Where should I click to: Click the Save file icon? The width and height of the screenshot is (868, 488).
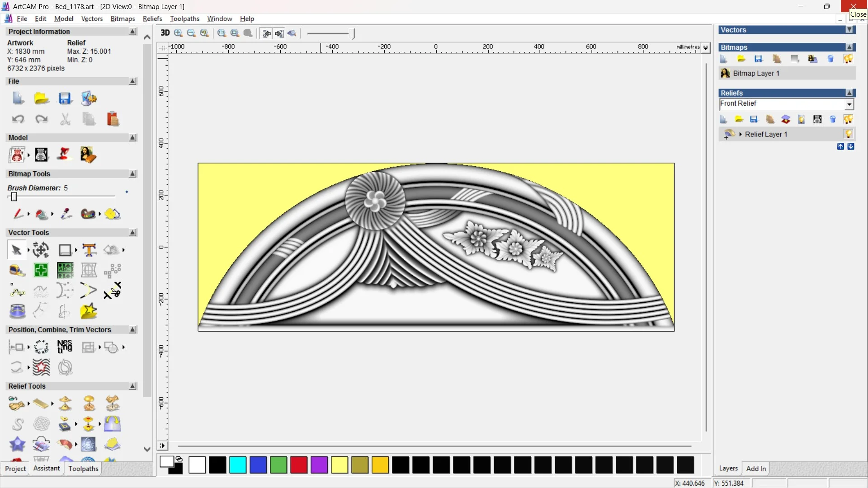click(x=65, y=99)
